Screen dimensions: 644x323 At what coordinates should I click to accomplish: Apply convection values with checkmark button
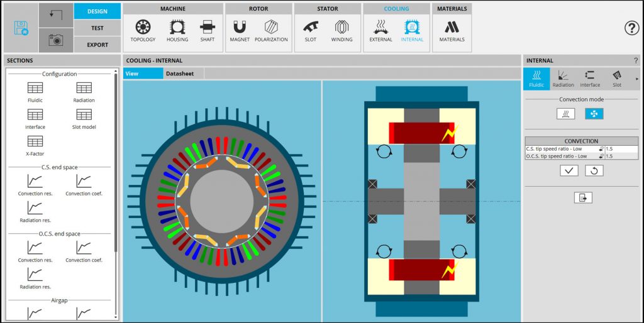point(569,170)
